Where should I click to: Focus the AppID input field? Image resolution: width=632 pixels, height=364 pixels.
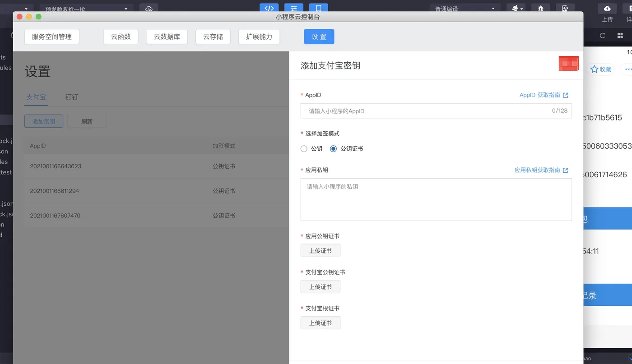[436, 111]
